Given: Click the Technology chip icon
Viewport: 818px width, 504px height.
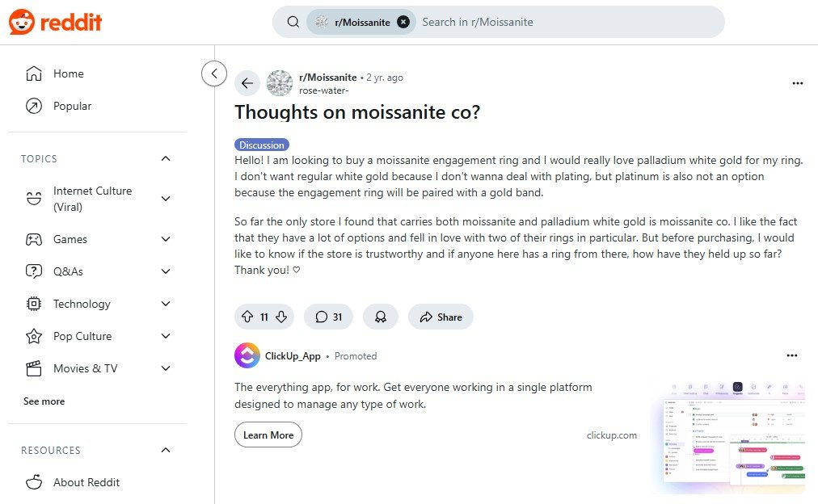Looking at the screenshot, I should [34, 304].
